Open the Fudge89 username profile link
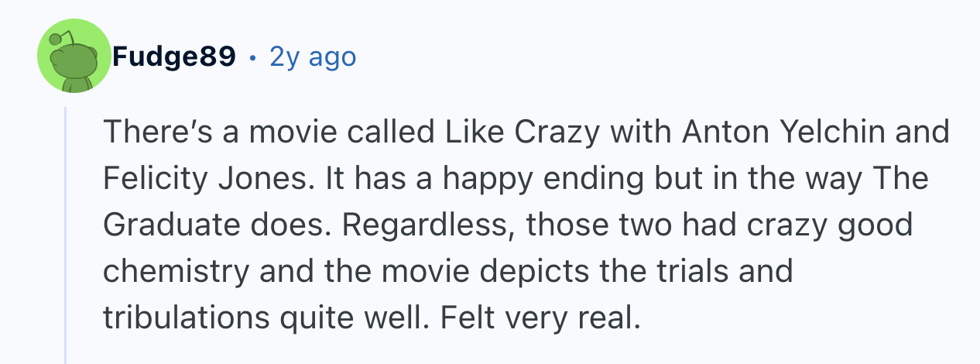This screenshot has width=980, height=364. [x=174, y=57]
